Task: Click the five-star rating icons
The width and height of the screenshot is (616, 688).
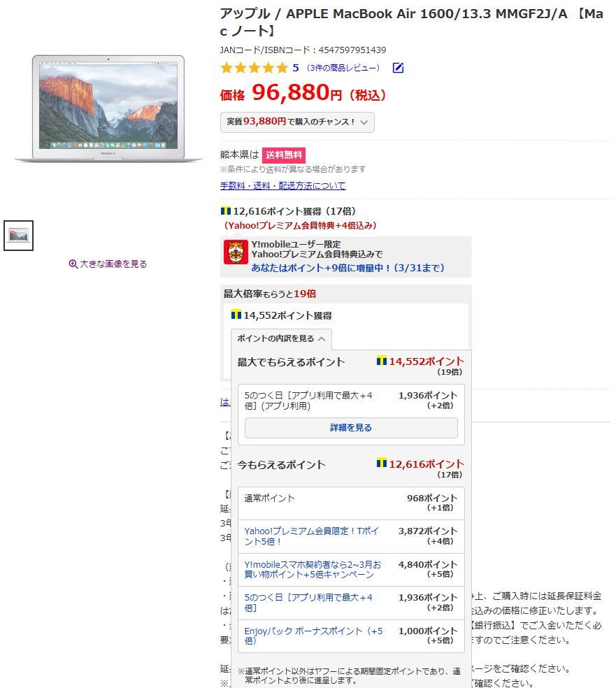Action: 254,68
